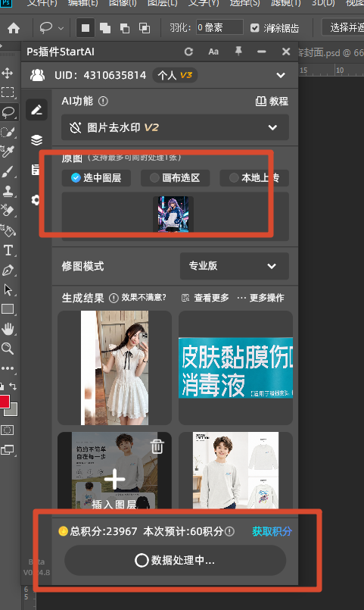Image resolution: width=364 pixels, height=610 pixels.
Task: Open the 图像 menu
Action: pyautogui.click(x=123, y=3)
